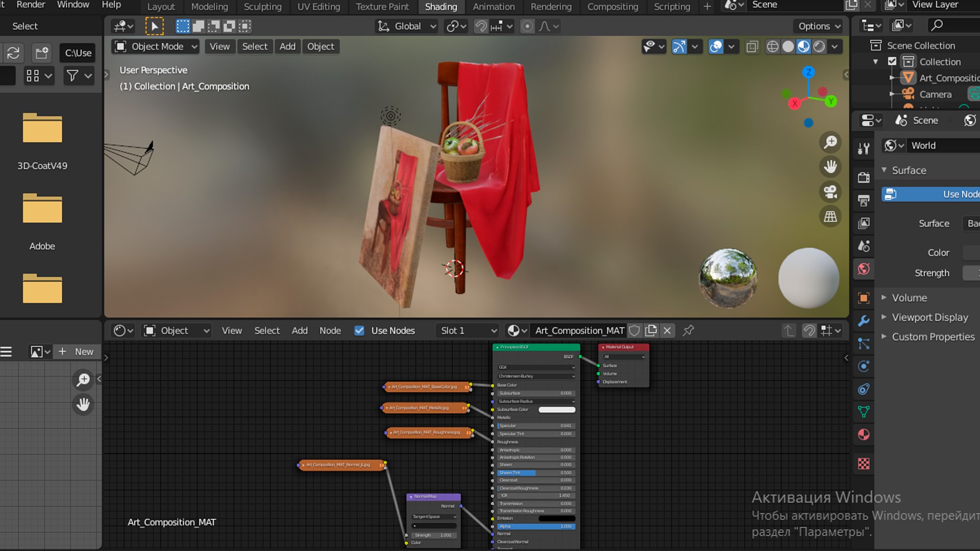Viewport: 980px width, 551px height.
Task: Refresh the file browser list
Action: [x=13, y=53]
